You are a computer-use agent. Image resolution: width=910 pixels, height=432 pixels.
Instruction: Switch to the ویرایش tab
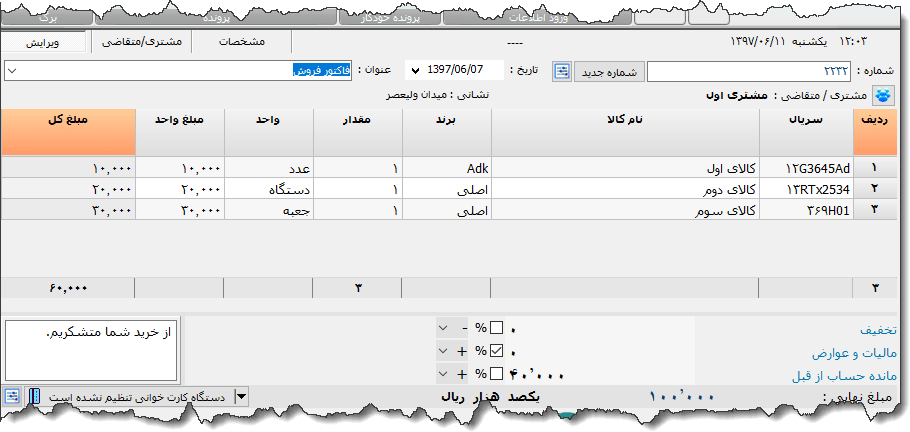click(x=44, y=42)
